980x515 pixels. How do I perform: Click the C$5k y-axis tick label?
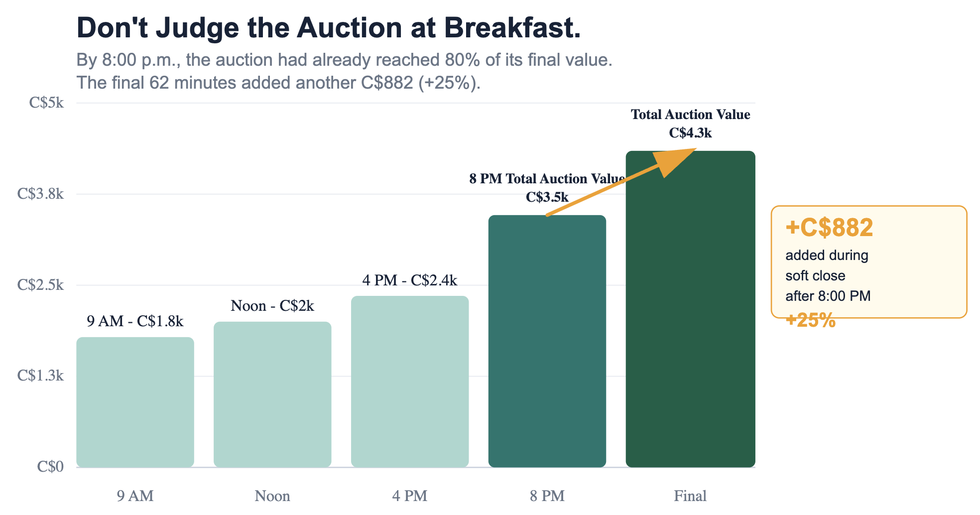point(46,103)
